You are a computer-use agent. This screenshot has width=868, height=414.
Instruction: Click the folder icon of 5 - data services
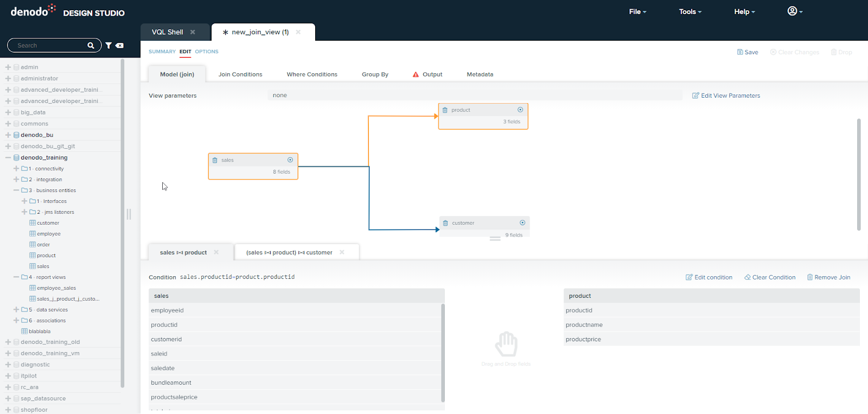point(24,310)
